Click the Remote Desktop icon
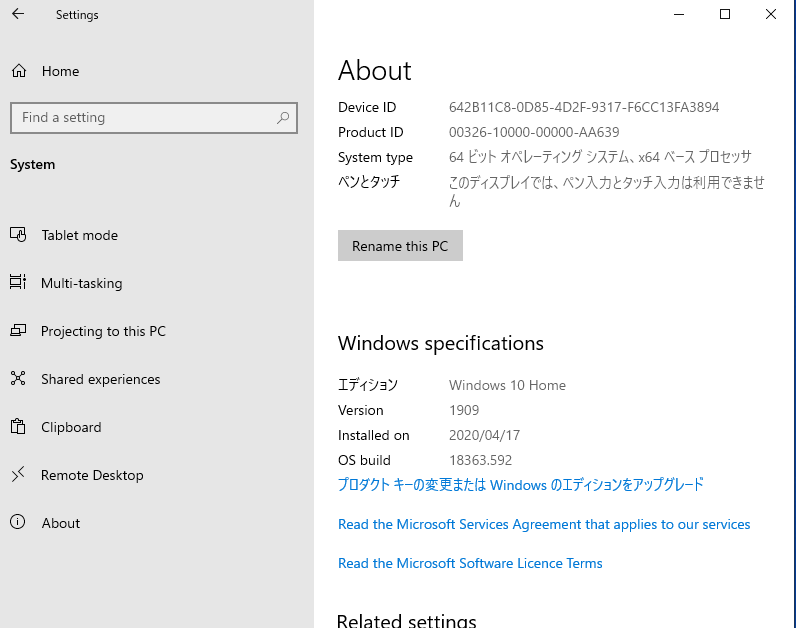Screen dimensions: 796x628 18,474
